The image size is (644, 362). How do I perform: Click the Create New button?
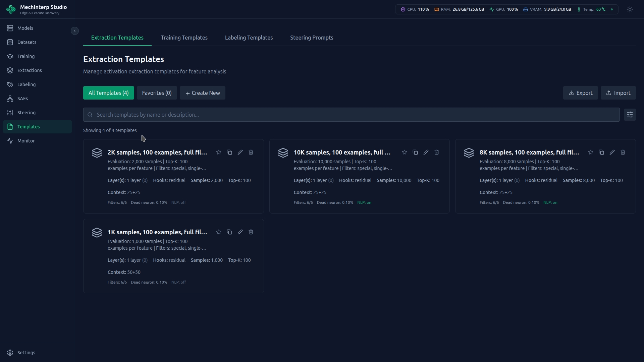203,93
